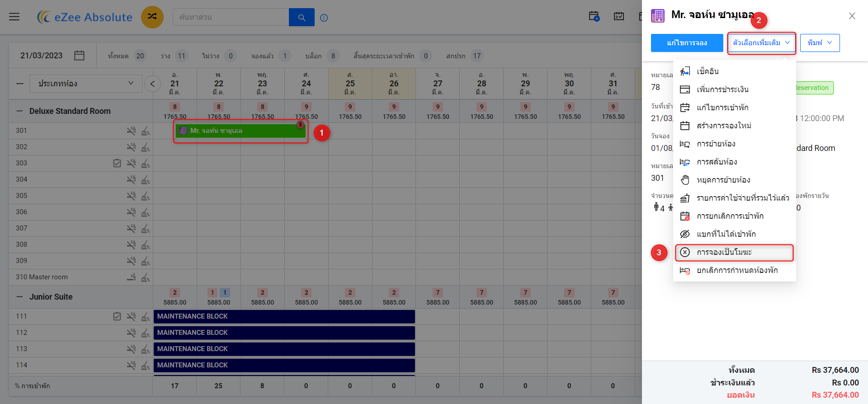Click the no-smoking icon for room 301

coord(131,131)
